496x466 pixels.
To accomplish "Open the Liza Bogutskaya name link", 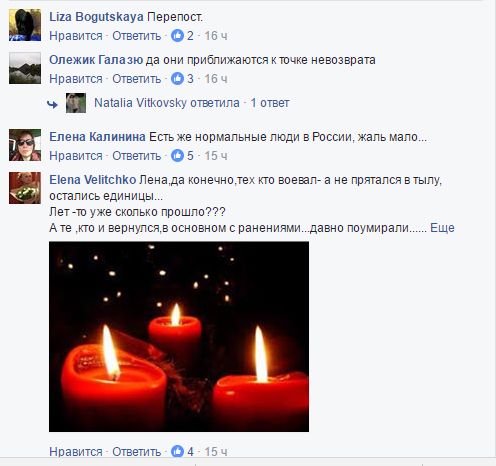I will 96,17.
